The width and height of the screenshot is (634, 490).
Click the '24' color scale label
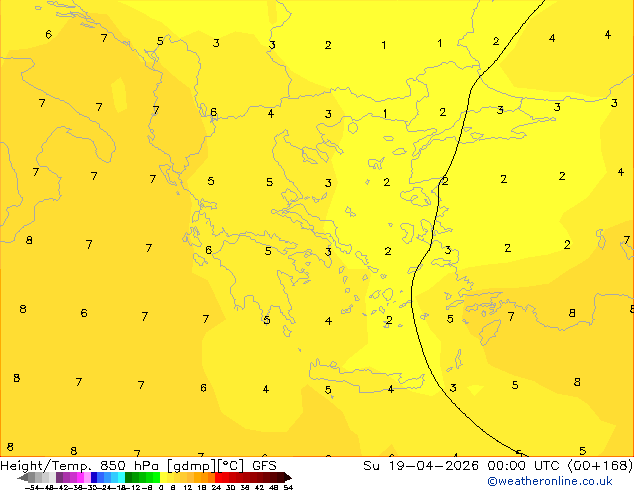(216, 487)
